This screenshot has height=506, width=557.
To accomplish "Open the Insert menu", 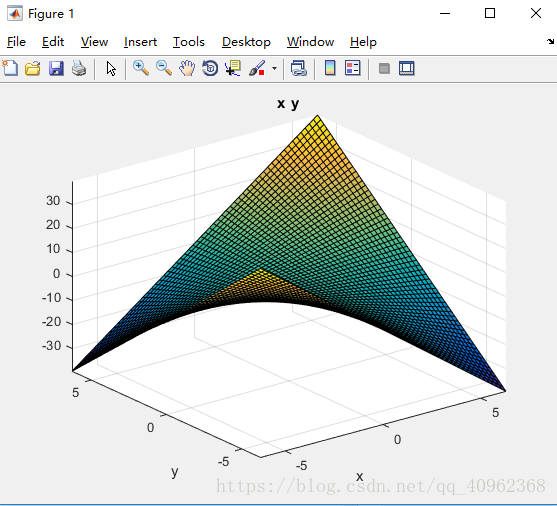I will [x=140, y=42].
